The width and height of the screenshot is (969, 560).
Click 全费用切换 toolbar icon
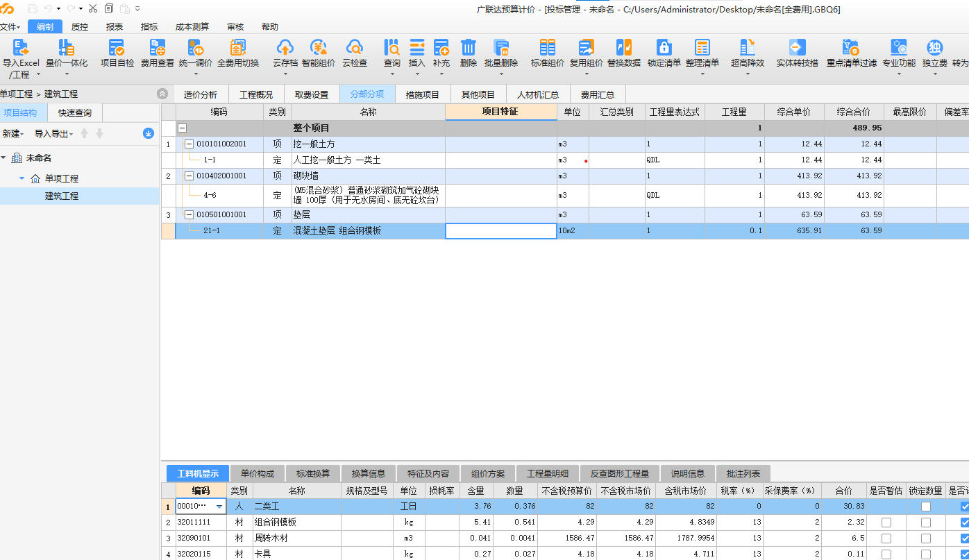tap(238, 48)
